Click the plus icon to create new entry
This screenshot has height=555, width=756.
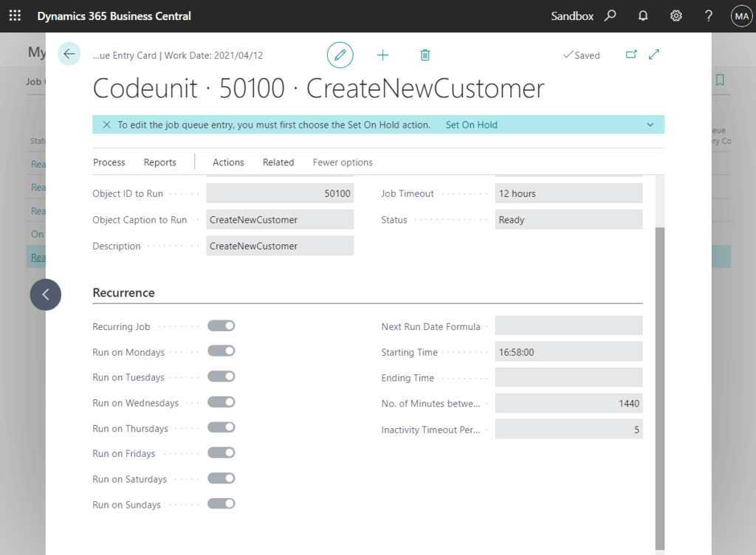click(382, 54)
